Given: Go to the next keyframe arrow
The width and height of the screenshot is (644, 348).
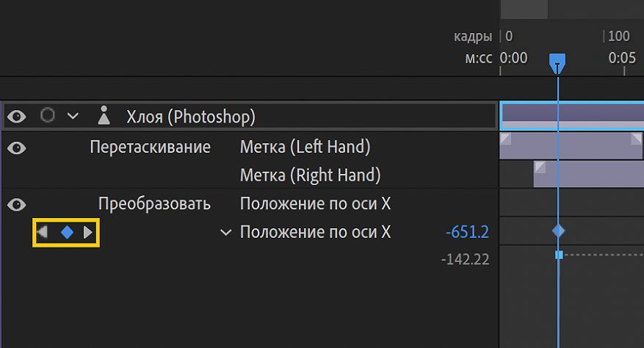Looking at the screenshot, I should pos(89,233).
